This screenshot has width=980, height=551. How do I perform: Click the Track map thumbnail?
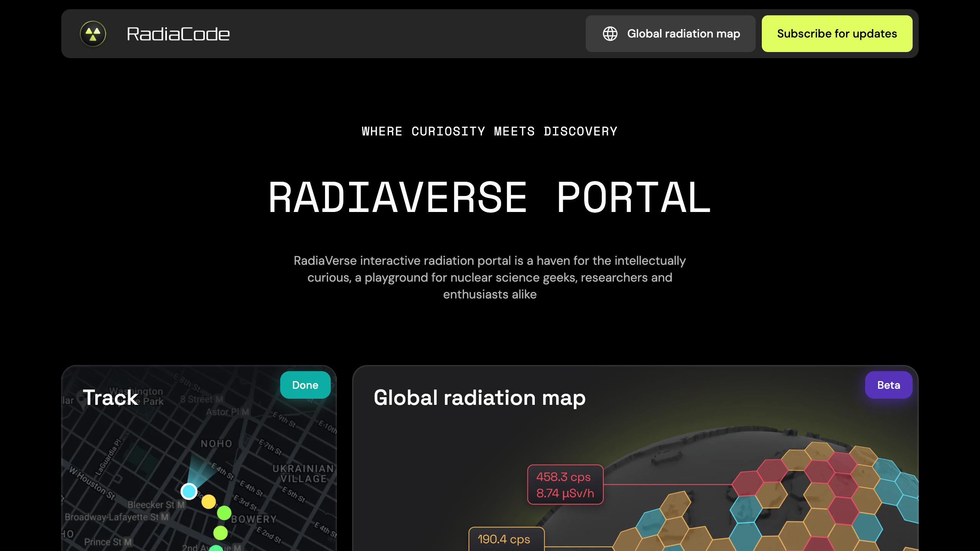(153, 459)
